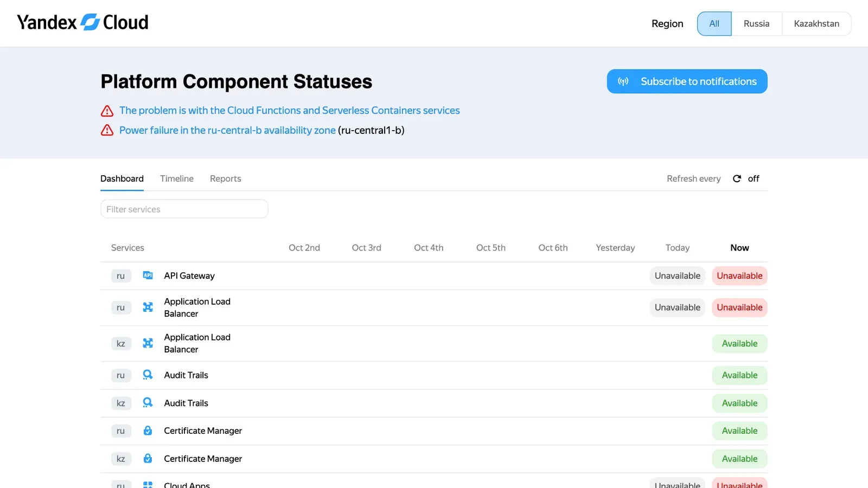Viewport: 868px width, 488px height.
Task: Click the refresh icon next to off
Action: [x=737, y=178]
